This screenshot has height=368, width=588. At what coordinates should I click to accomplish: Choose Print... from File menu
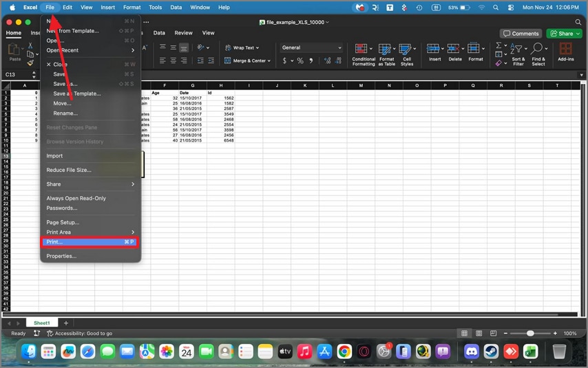click(x=90, y=241)
